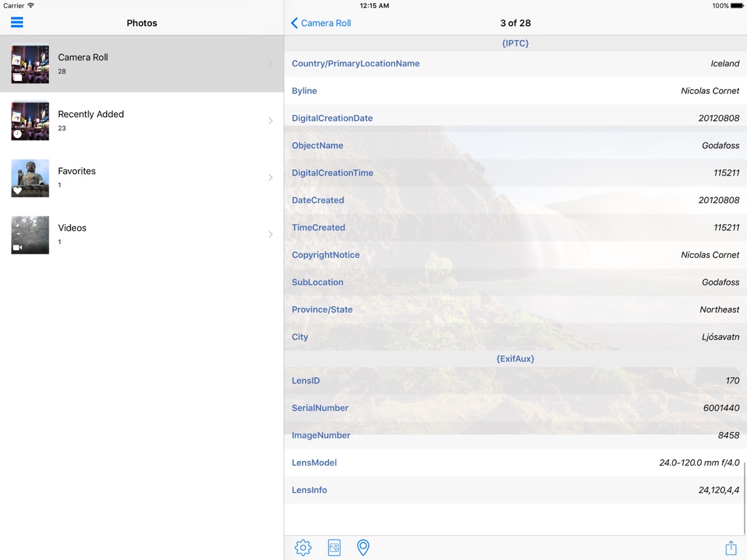747x560 pixels.
Task: Tap the Favorites Buddha thumbnail
Action: pyautogui.click(x=30, y=178)
